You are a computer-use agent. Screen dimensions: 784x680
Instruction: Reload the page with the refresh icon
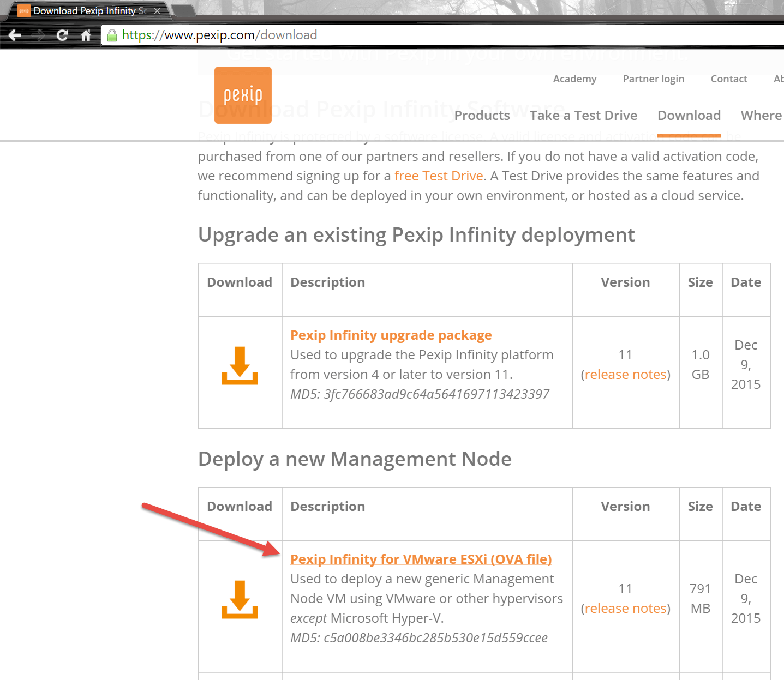[62, 35]
